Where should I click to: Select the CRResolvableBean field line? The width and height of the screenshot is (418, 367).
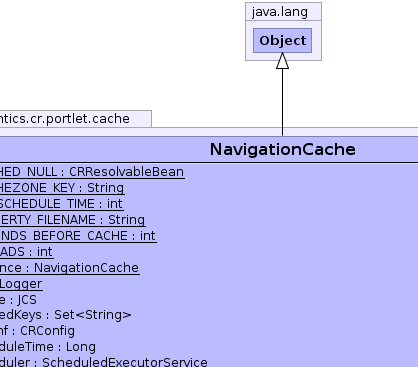pyautogui.click(x=92, y=172)
